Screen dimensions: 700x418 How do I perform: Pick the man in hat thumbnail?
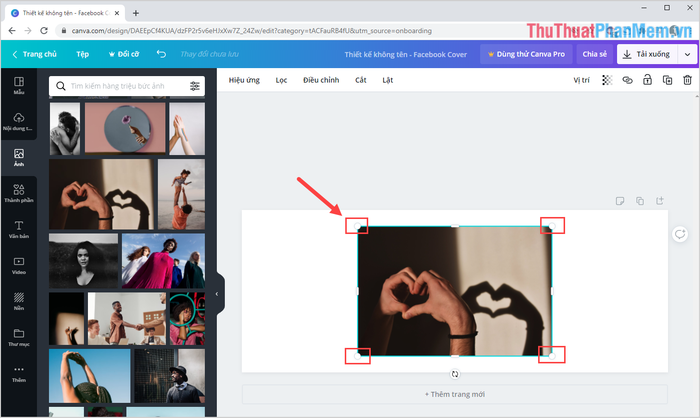(x=170, y=376)
